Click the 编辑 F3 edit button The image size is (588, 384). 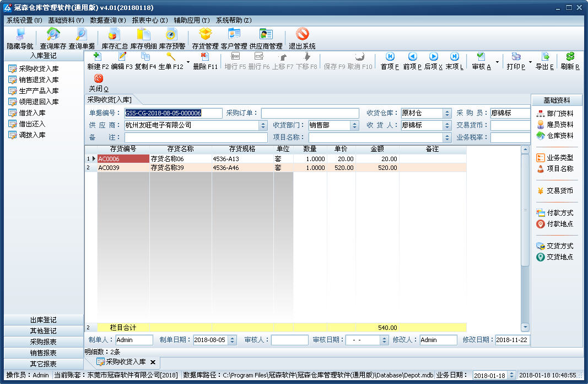[x=122, y=61]
